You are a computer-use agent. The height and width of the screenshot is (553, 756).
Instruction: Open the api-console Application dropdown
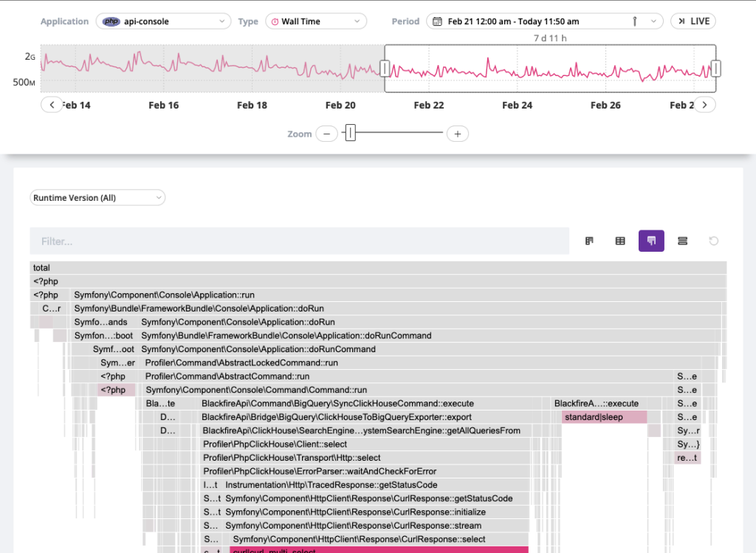(x=163, y=21)
